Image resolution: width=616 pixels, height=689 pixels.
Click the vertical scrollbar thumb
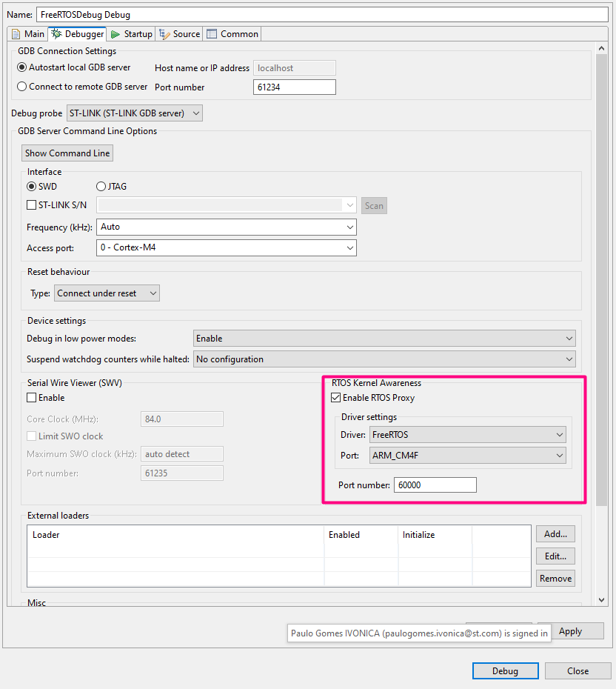pos(601,280)
